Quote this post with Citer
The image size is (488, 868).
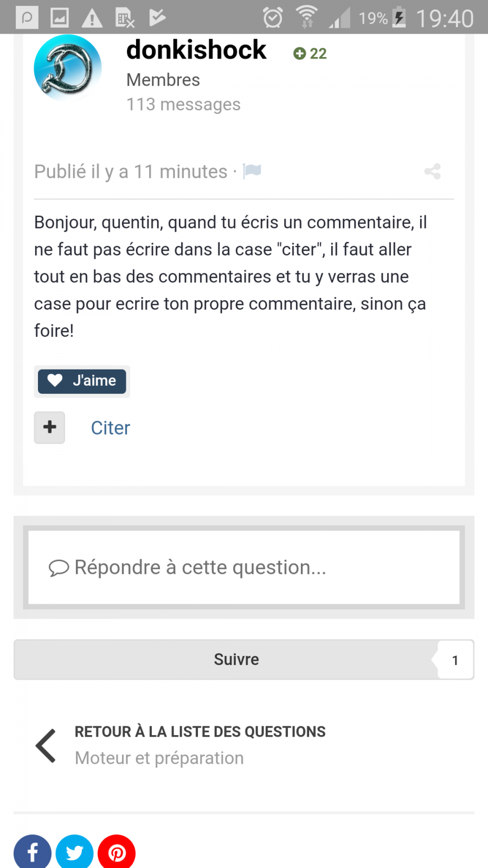pos(111,428)
